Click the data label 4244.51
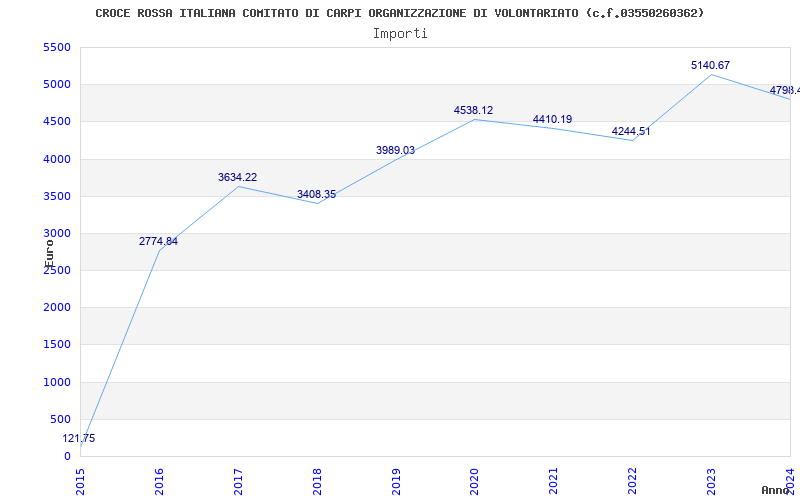Screen dimensions: 800x500 point(631,131)
